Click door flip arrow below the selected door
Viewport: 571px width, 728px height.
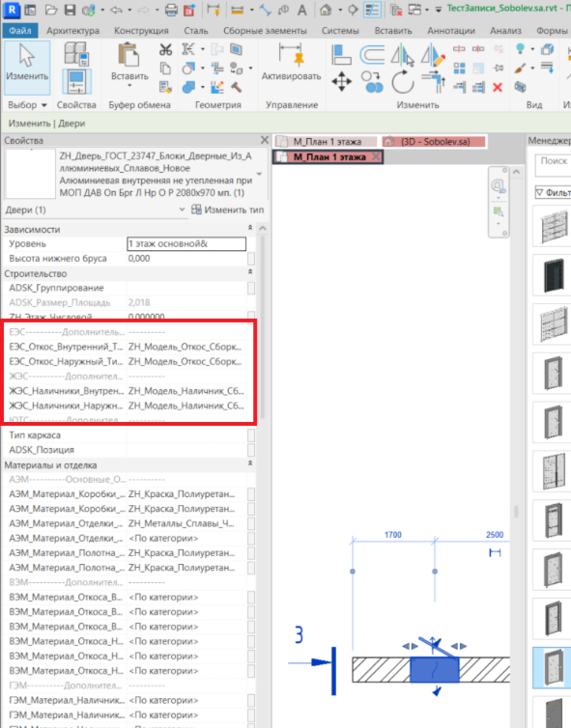437,691
